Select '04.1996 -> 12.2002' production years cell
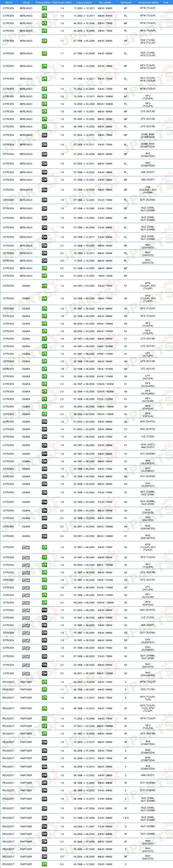 point(84,864)
